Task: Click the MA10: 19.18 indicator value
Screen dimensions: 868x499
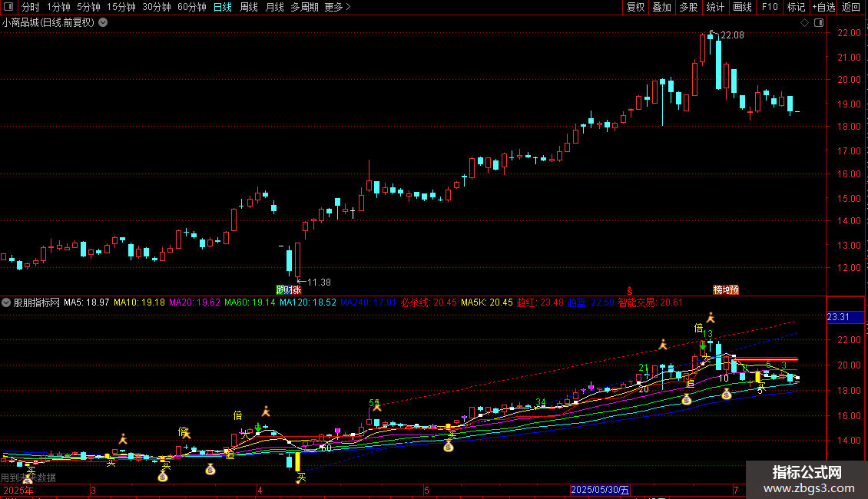Action: [x=140, y=302]
